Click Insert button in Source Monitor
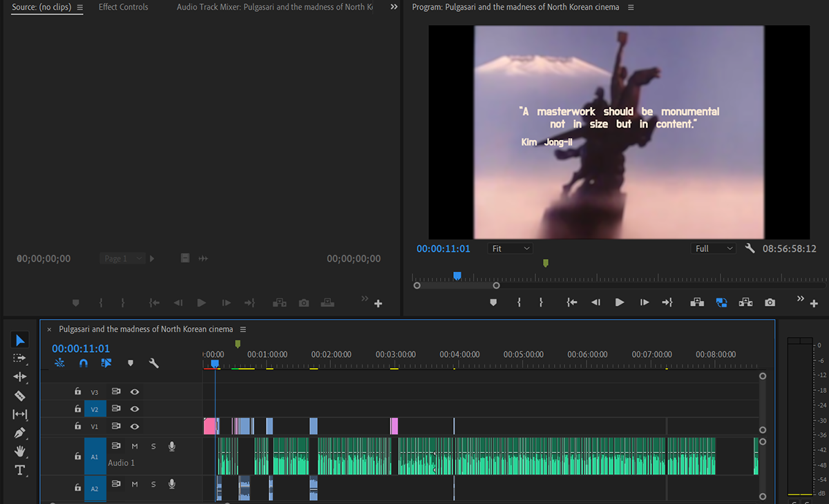This screenshot has width=829, height=504. (279, 302)
